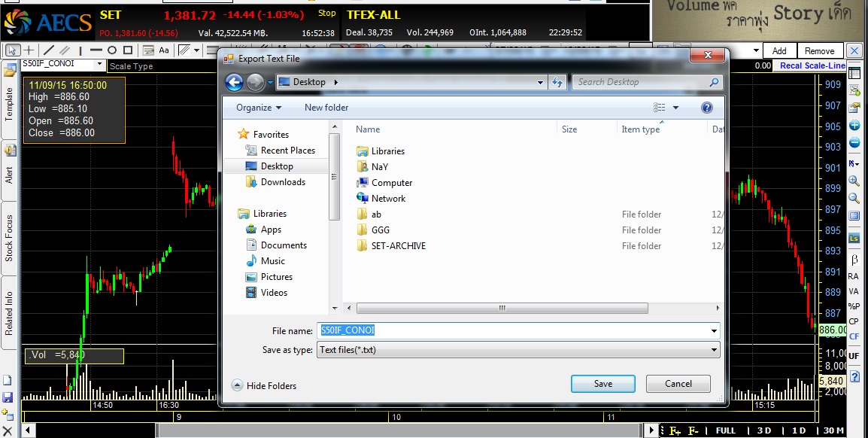Screen dimensions: 868x438
Task: Click the blue plus circle icon
Action: click(x=854, y=125)
